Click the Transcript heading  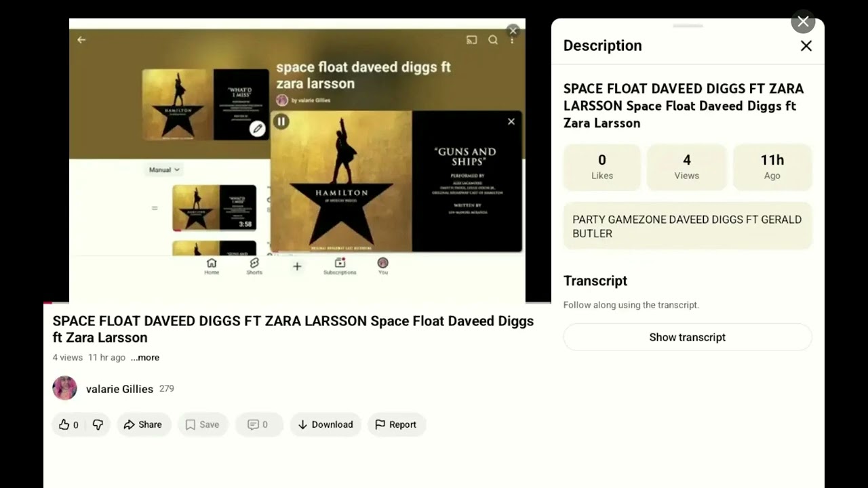pyautogui.click(x=595, y=281)
